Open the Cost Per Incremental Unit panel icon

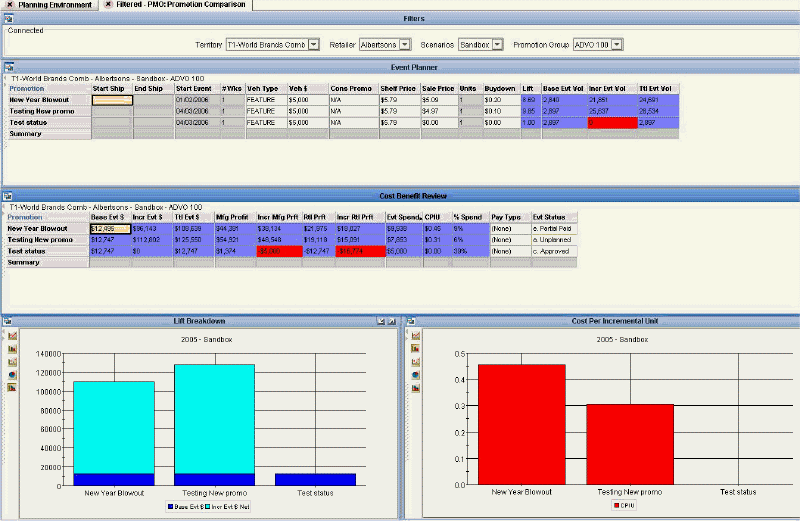coord(411,321)
